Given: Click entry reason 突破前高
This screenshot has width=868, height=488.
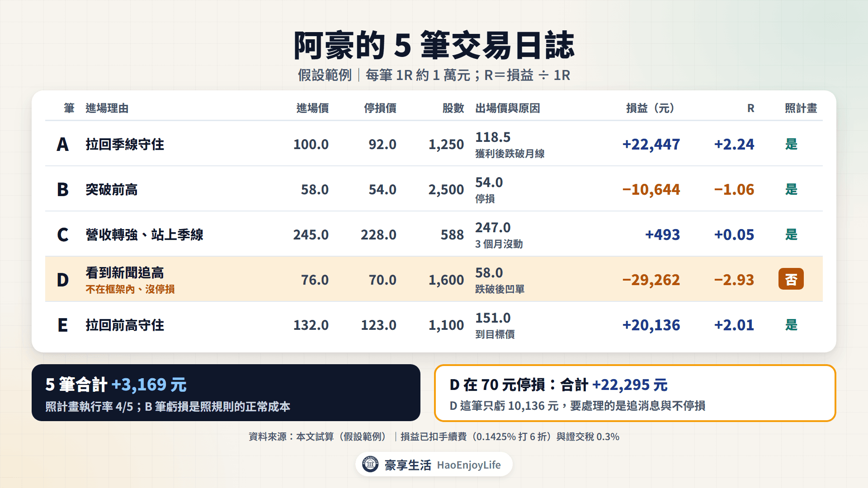Looking at the screenshot, I should tap(112, 189).
